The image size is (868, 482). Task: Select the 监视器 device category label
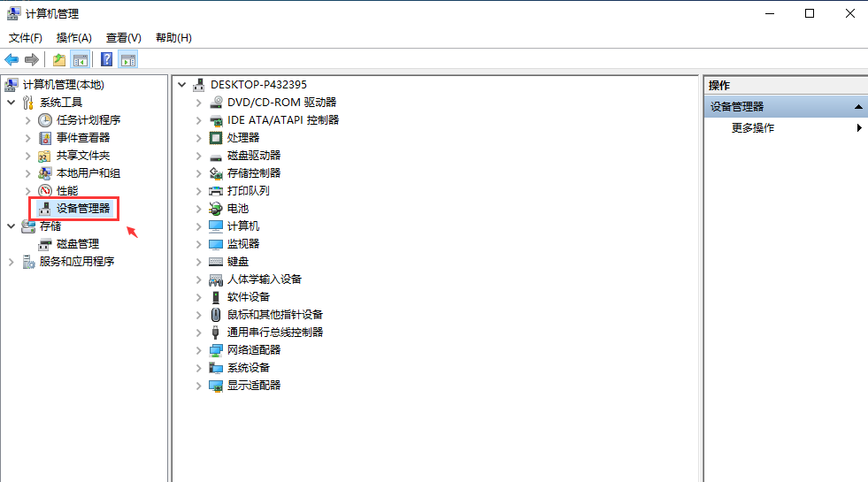click(243, 244)
